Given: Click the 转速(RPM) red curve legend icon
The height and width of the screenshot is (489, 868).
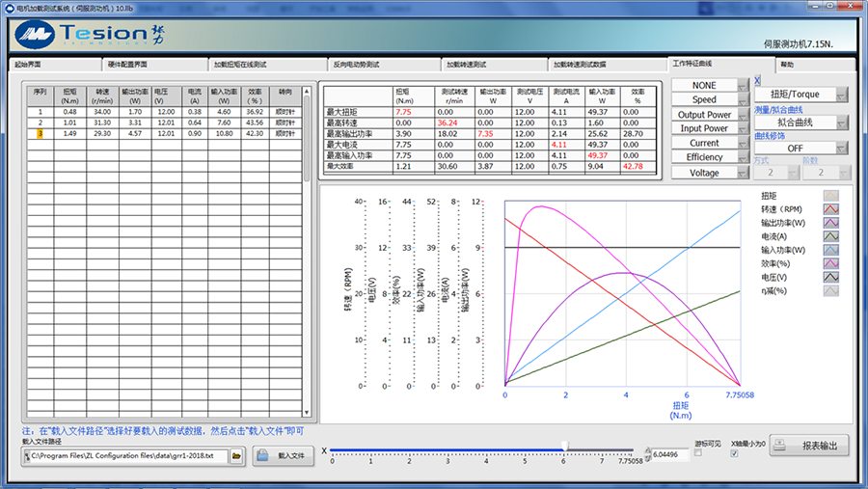Looking at the screenshot, I should click(x=830, y=208).
